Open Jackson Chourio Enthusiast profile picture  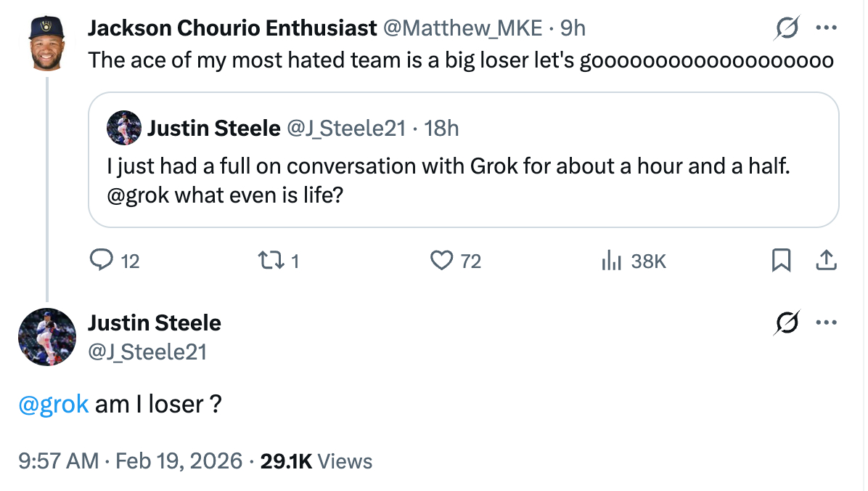(x=47, y=43)
